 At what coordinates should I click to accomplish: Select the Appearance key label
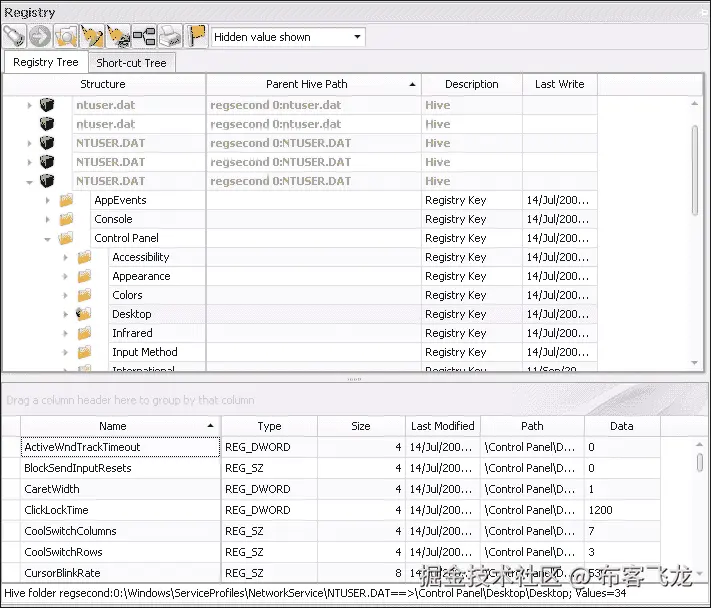141,276
